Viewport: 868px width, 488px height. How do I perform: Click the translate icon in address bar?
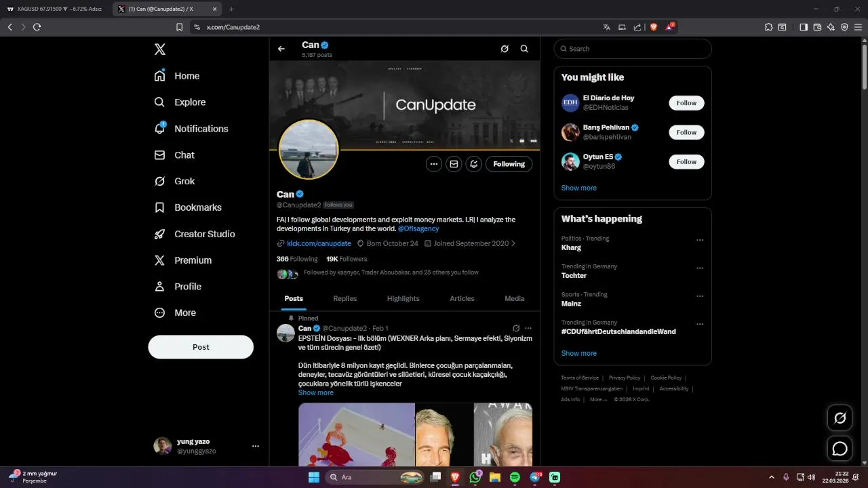pyautogui.click(x=606, y=27)
